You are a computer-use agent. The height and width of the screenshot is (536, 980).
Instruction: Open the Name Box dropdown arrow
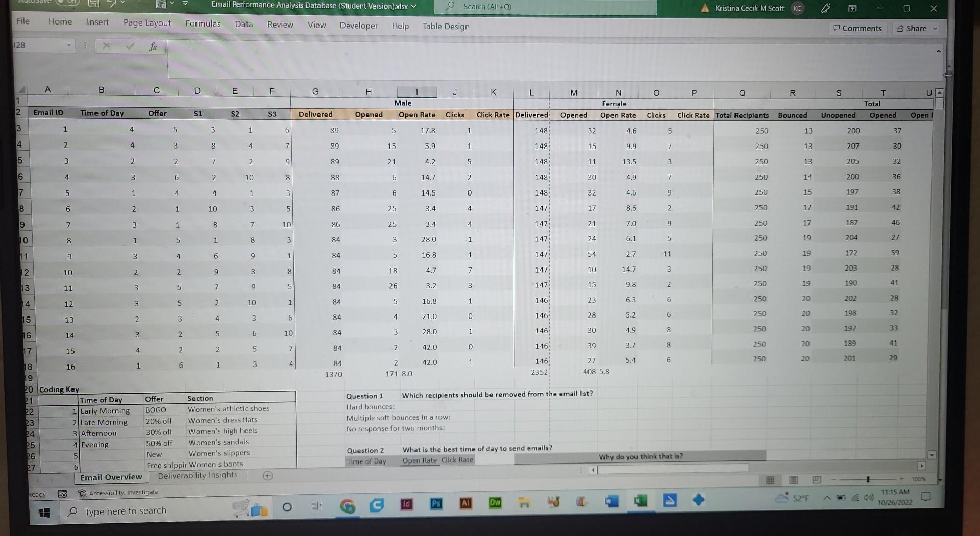tap(70, 45)
